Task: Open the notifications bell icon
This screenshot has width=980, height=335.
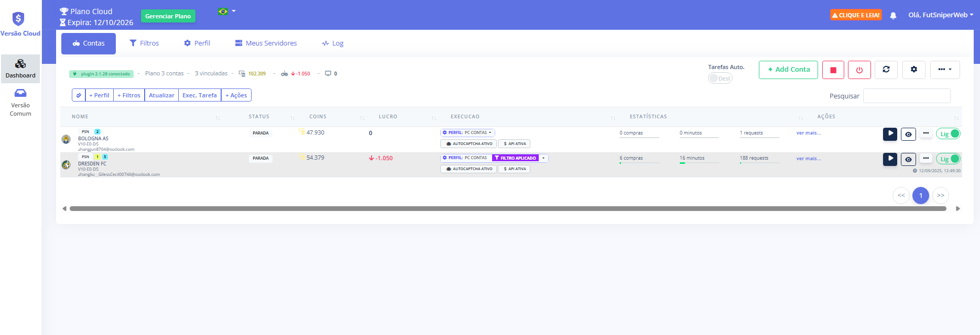Action: [893, 16]
